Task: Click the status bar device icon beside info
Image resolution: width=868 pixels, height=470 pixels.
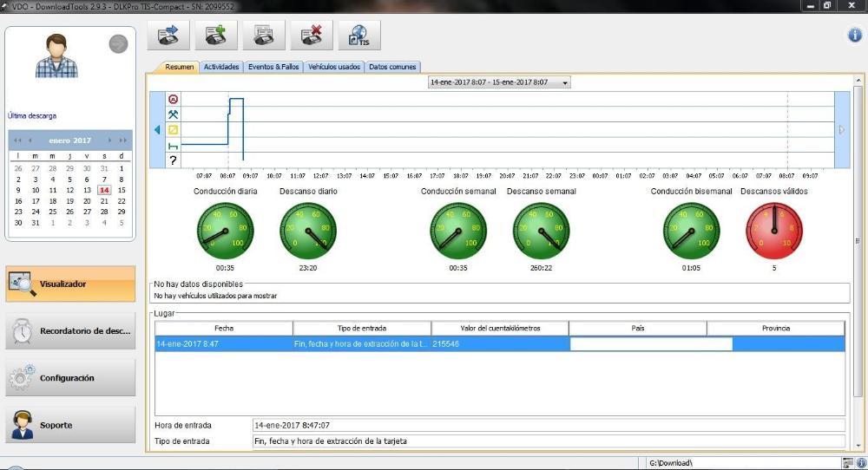Action: click(x=847, y=463)
